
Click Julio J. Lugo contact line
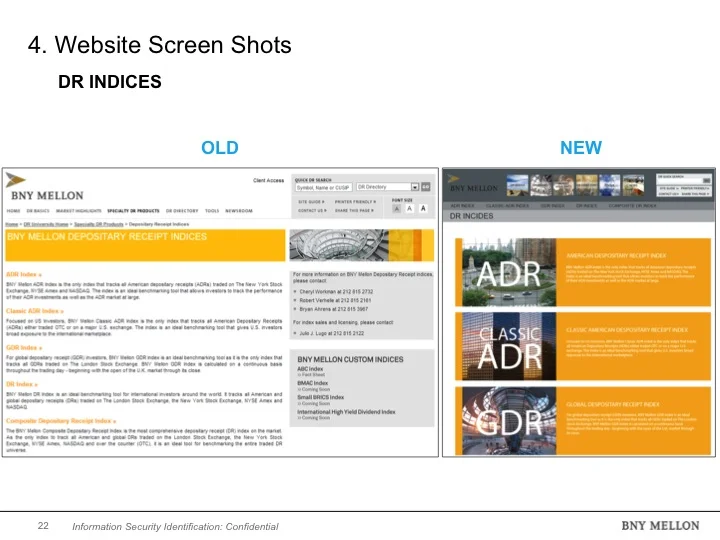tap(332, 333)
